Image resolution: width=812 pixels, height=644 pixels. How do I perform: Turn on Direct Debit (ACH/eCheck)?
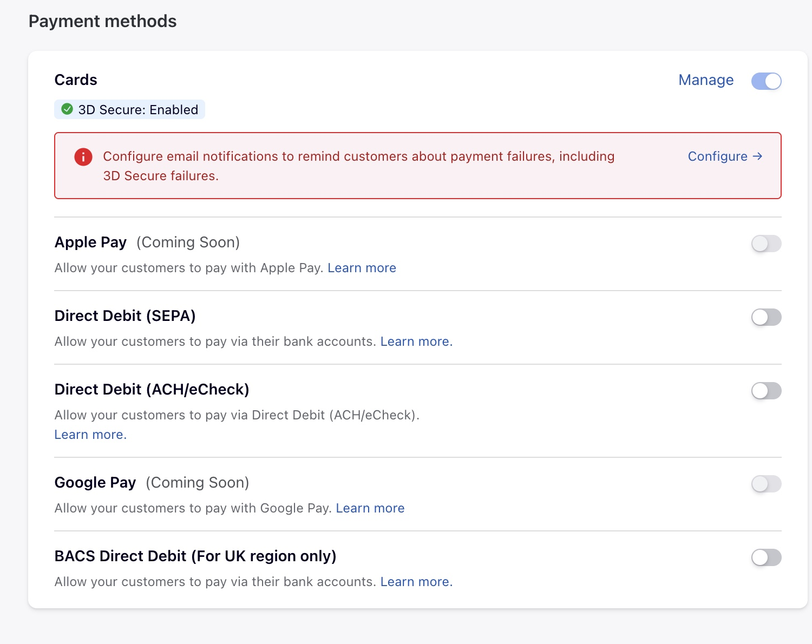point(766,391)
